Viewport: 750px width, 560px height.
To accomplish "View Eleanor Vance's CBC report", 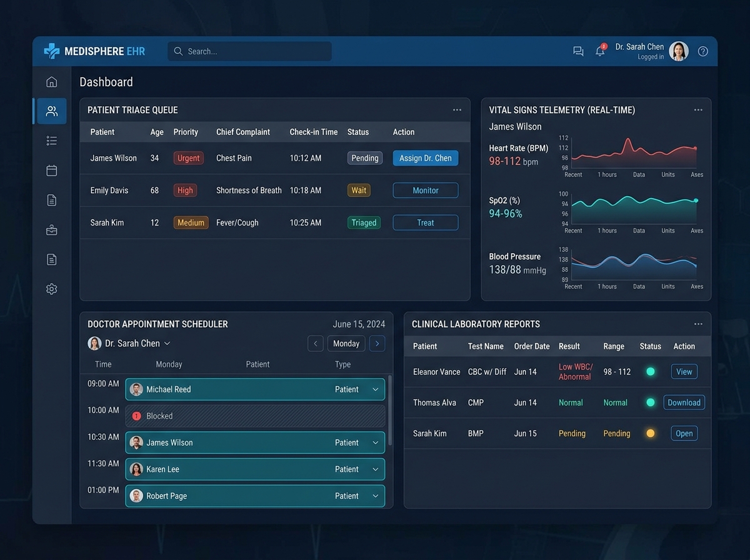I will click(x=684, y=372).
